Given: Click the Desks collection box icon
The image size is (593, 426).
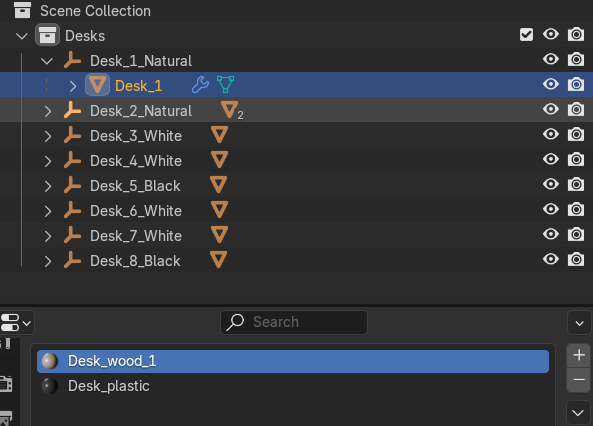Looking at the screenshot, I should (x=47, y=35).
